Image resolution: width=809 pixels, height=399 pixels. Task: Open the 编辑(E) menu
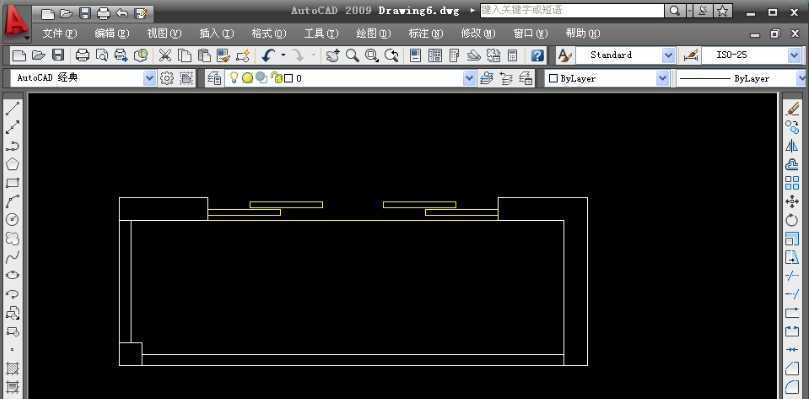pyautogui.click(x=112, y=34)
